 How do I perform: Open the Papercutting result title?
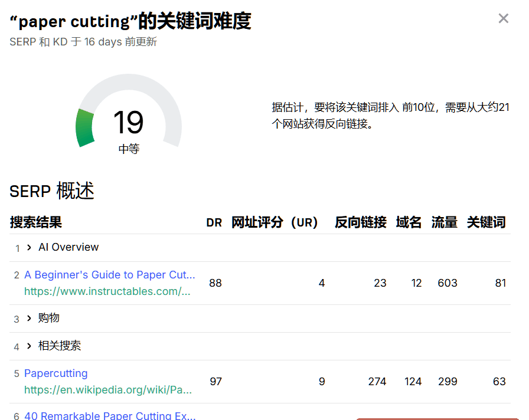[56, 373]
